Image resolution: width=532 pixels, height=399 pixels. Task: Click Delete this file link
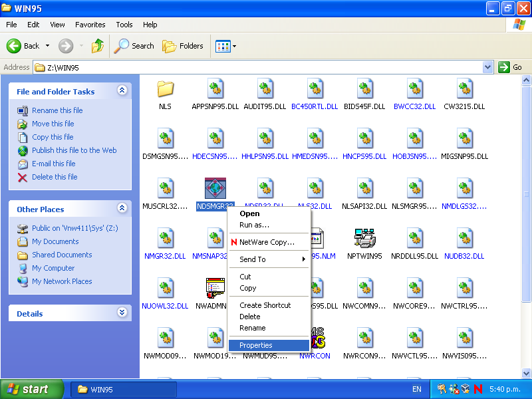point(55,177)
